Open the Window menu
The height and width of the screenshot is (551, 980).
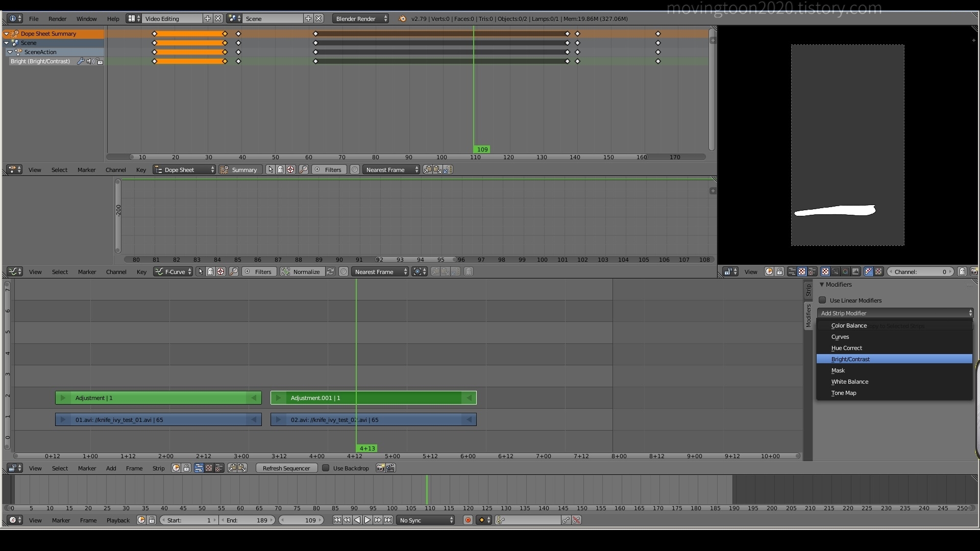pos(86,19)
